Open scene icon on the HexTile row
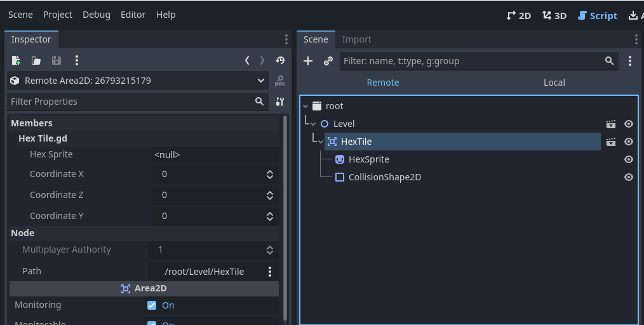The height and width of the screenshot is (325, 644). (611, 142)
